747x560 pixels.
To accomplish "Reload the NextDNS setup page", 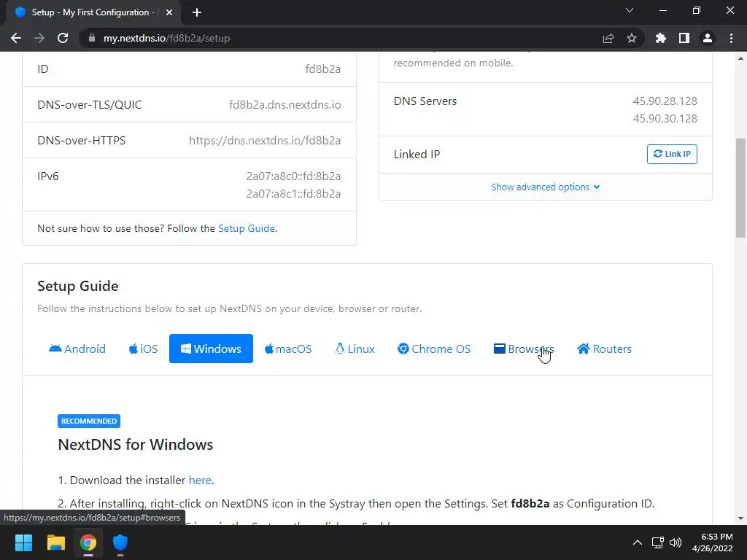I will (63, 38).
